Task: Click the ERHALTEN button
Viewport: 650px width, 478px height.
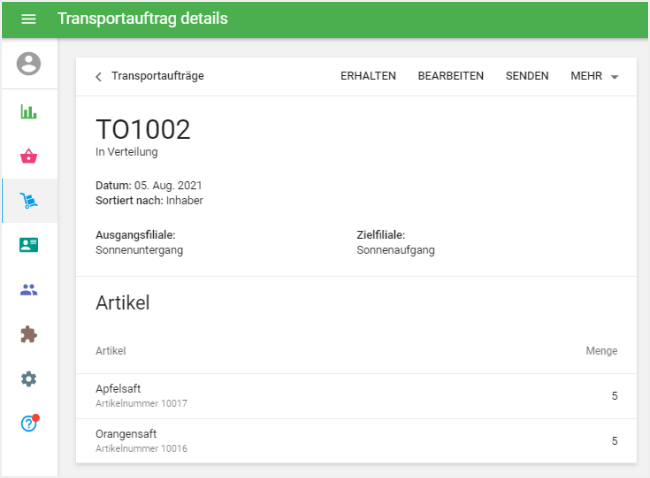Action: (x=368, y=76)
